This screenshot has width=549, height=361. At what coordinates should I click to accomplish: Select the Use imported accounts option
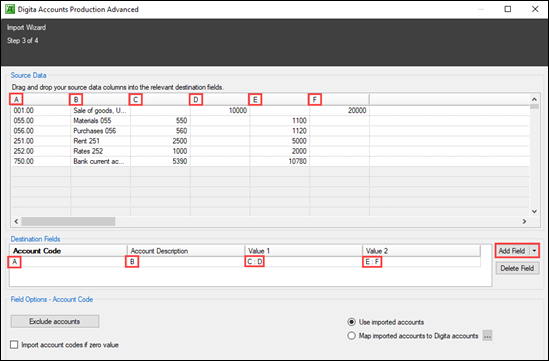(x=351, y=322)
